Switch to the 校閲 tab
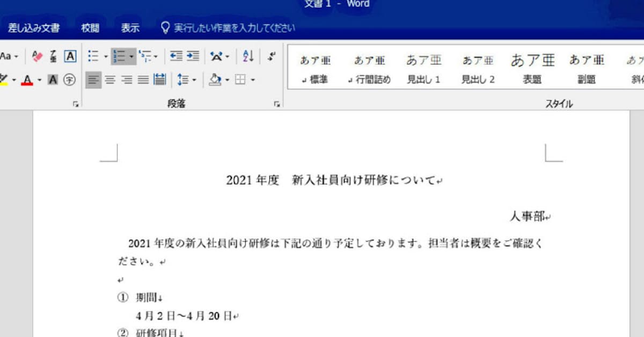This screenshot has height=337, width=644. [90, 28]
